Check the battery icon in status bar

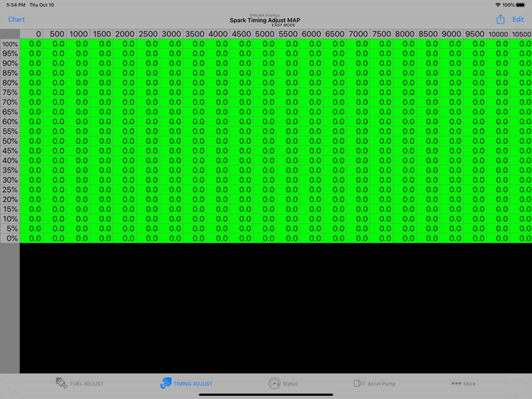point(521,5)
